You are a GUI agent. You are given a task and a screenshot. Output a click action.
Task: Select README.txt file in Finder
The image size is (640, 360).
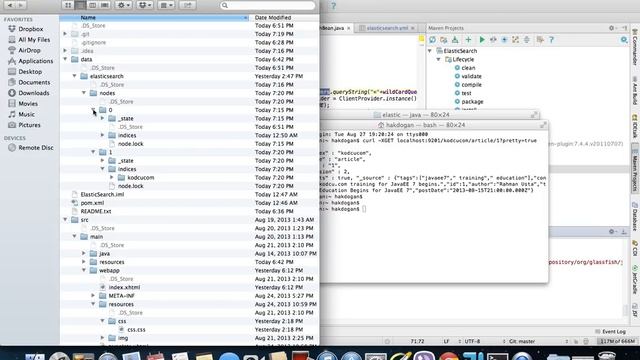click(96, 211)
